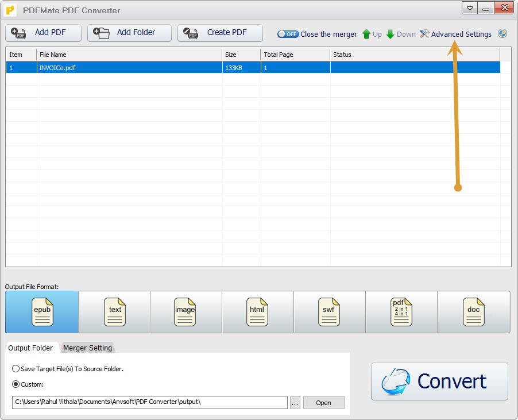Select the INVOICe.pdf file row

point(253,67)
